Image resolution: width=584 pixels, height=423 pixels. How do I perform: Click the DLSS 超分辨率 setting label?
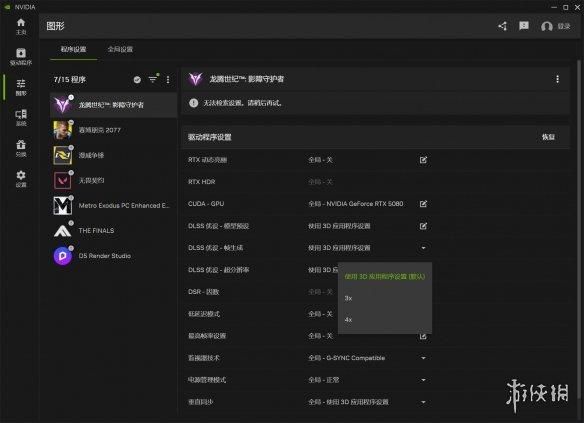coord(219,270)
